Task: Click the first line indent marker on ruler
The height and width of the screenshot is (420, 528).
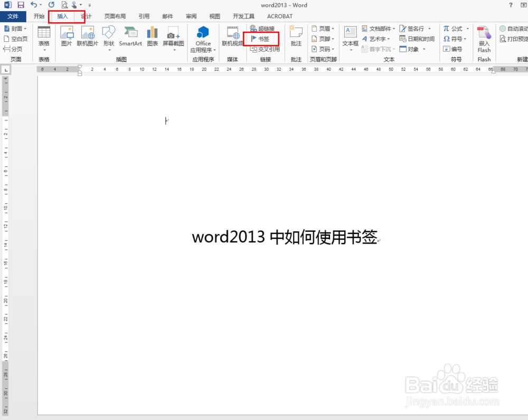Action: click(x=80, y=67)
